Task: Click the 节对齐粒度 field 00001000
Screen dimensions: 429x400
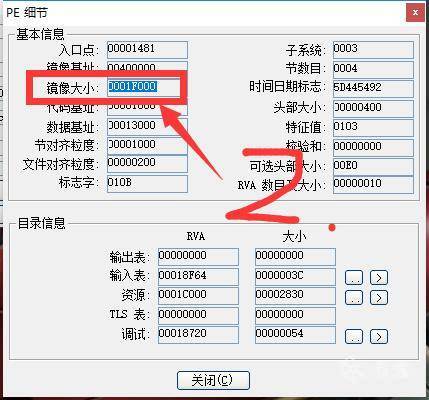Action: [x=147, y=145]
